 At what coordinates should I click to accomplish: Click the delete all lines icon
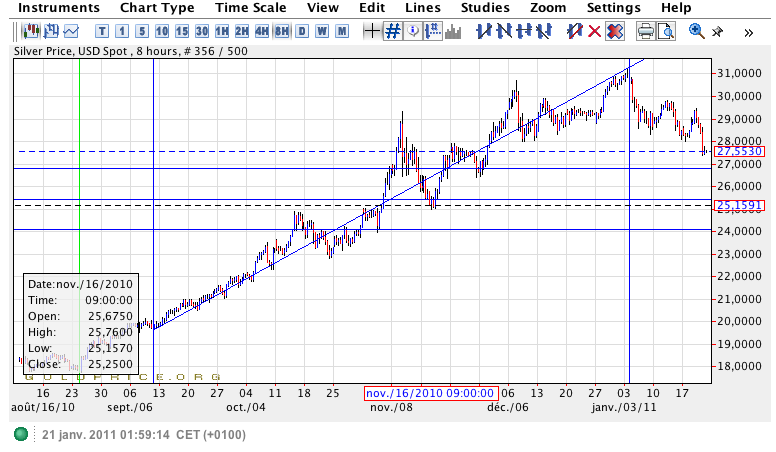[614, 31]
